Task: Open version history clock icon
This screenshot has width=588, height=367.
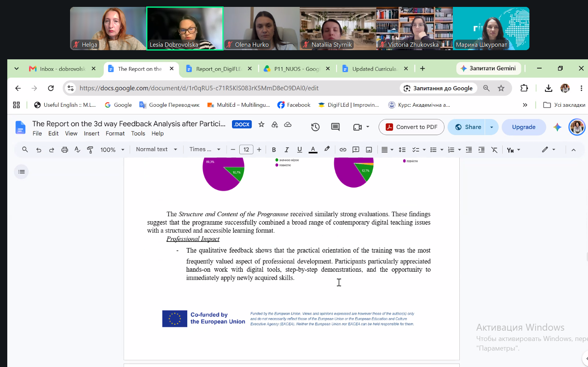Action: coord(315,127)
